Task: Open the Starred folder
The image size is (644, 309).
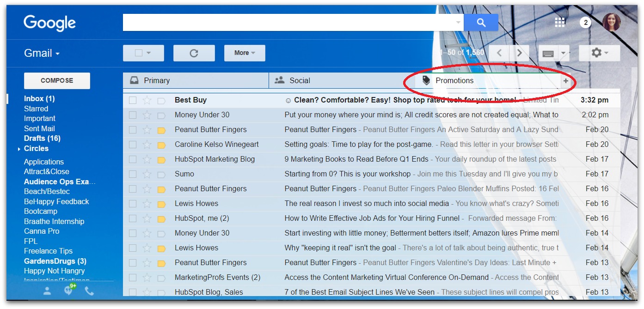Action: (x=36, y=109)
